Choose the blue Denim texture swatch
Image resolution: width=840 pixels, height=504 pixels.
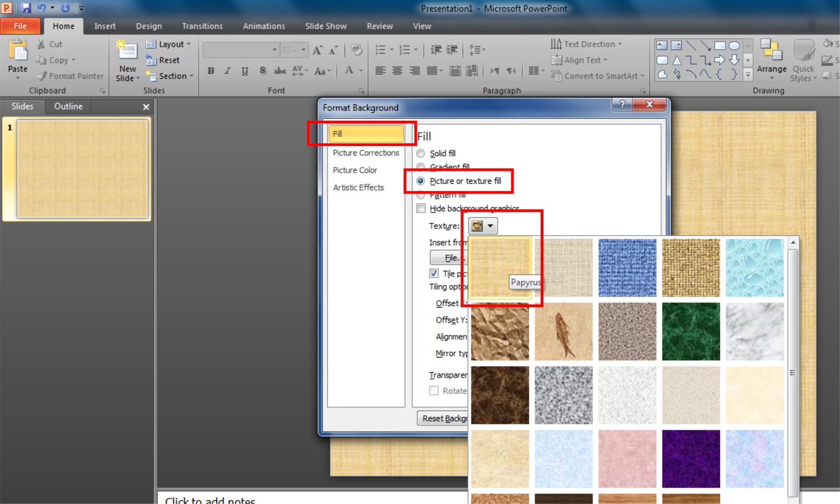click(627, 268)
